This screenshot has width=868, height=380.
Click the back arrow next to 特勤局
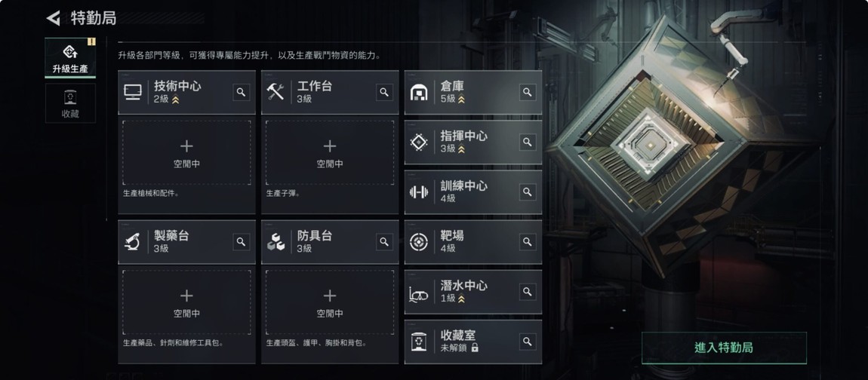click(54, 18)
